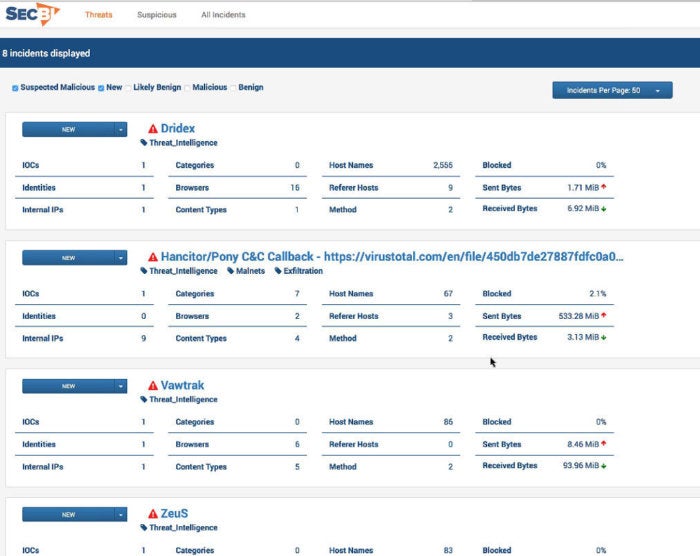The image size is (700, 556).
Task: Click the SecBI logo
Action: click(32, 14)
